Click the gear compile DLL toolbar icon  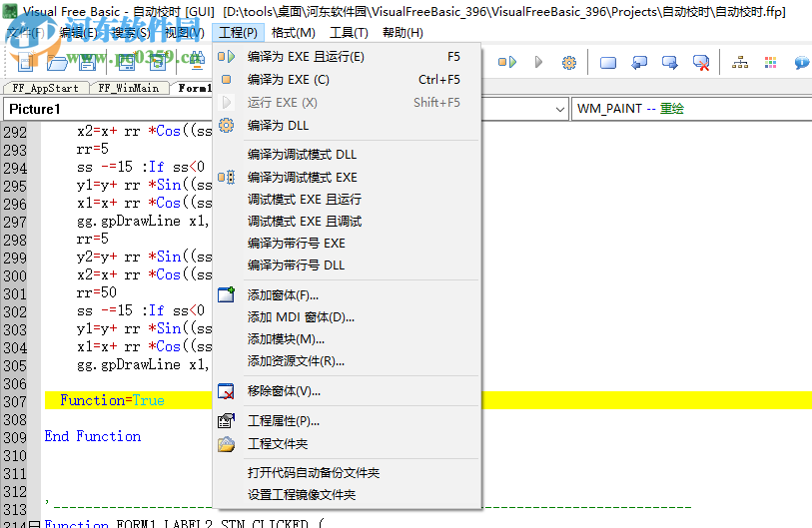click(x=569, y=63)
